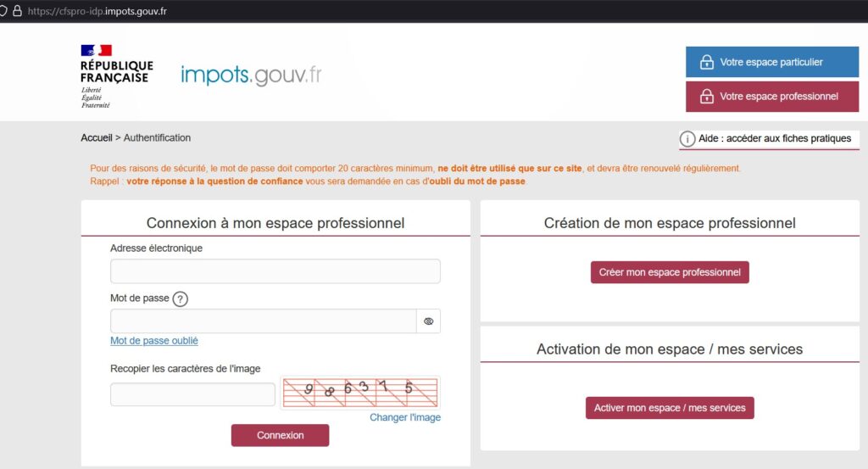
Task: Go to the Accueil breadcrumb link
Action: [x=97, y=138]
